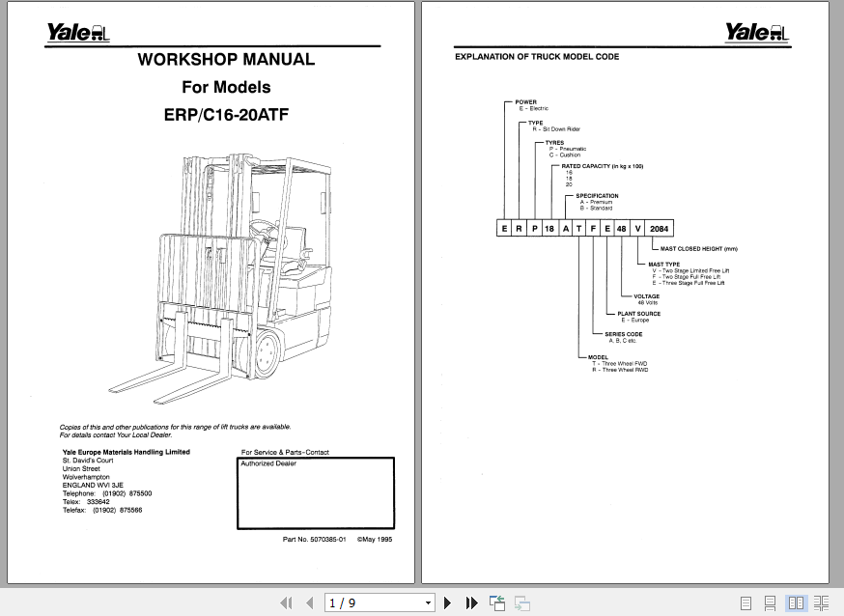Go to the previous page
Image resolution: width=844 pixels, height=616 pixels.
[310, 602]
